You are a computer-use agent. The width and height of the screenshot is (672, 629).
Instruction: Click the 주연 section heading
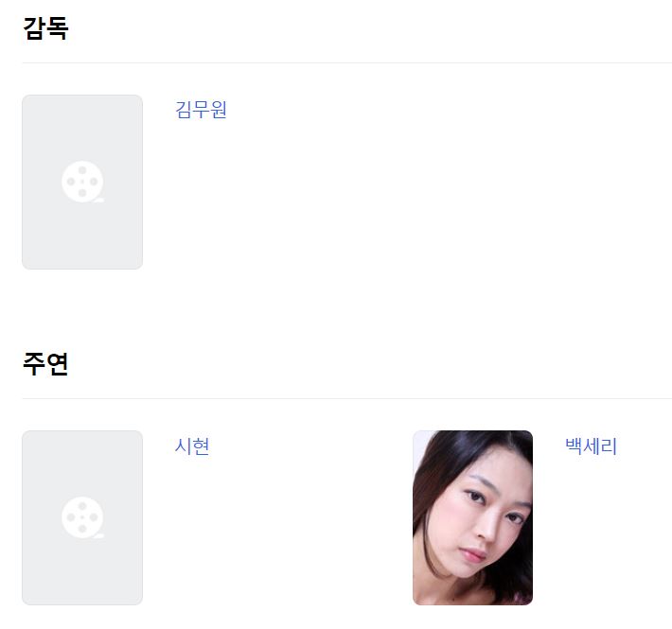(x=45, y=364)
